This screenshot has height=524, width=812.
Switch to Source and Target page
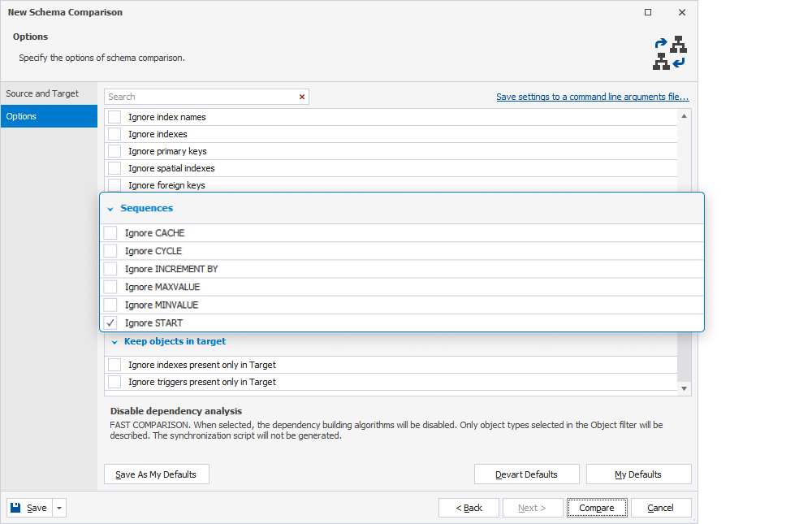click(x=50, y=93)
